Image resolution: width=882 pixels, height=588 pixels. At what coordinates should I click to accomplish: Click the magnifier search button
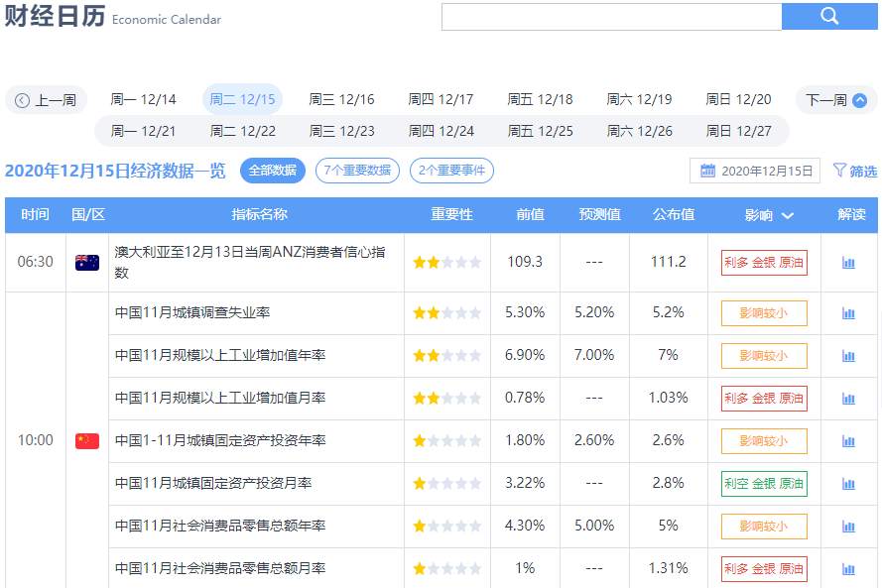pyautogui.click(x=829, y=16)
